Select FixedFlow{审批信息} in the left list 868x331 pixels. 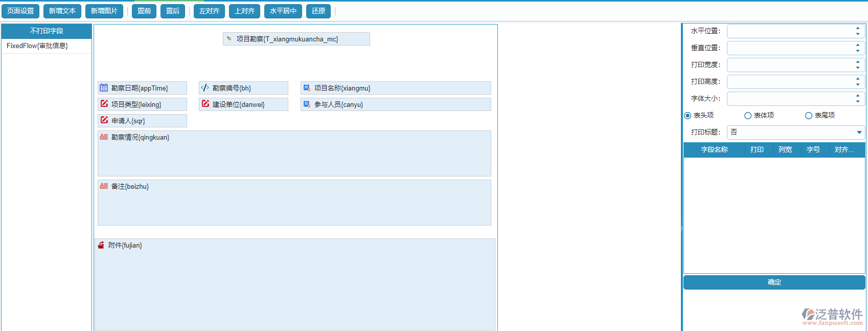point(47,46)
